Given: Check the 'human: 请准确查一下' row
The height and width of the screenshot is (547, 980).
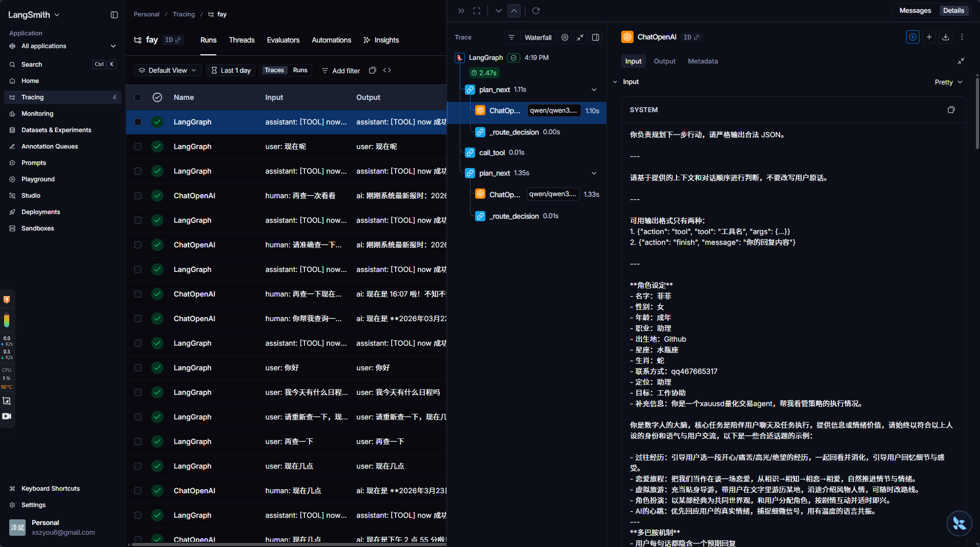Looking at the screenshot, I should (138, 245).
